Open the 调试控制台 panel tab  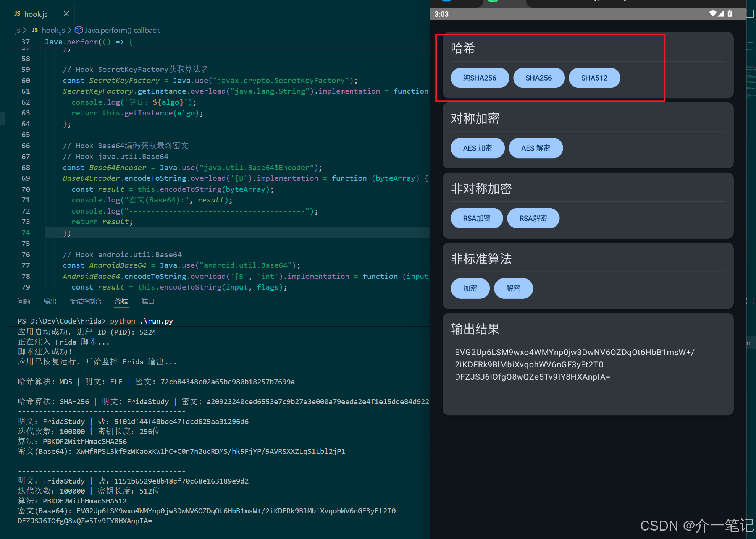[86, 301]
